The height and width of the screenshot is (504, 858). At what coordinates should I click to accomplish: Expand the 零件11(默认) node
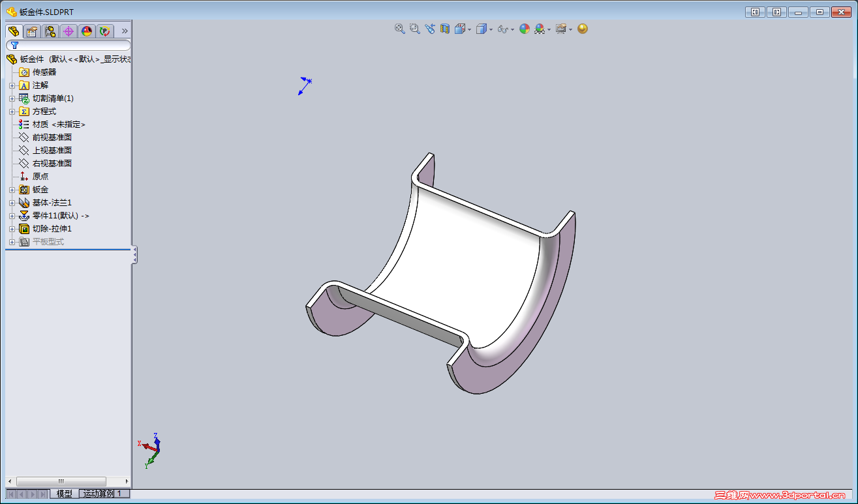click(x=12, y=216)
